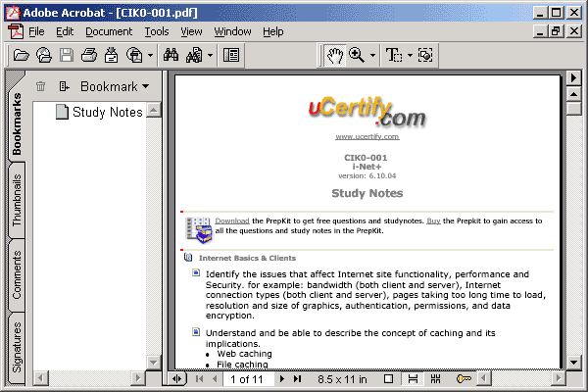This screenshot has width=588, height=392.
Task: Open the Help menu
Action: [273, 31]
